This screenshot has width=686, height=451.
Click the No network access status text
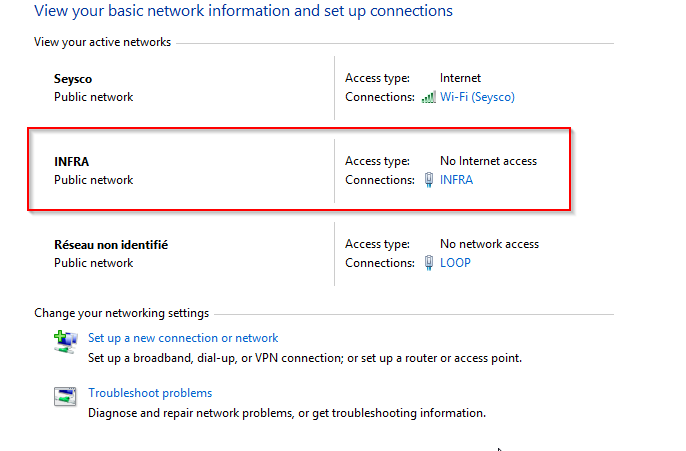(489, 244)
